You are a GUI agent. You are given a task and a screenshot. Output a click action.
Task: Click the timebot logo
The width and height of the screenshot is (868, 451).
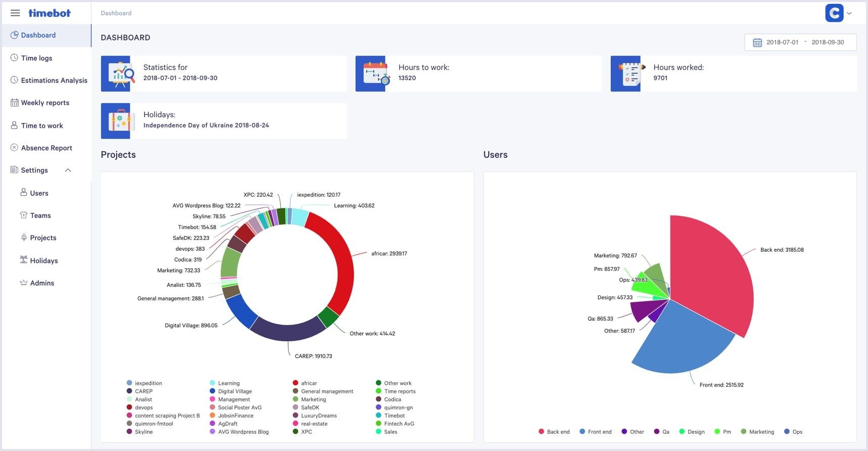(50, 13)
